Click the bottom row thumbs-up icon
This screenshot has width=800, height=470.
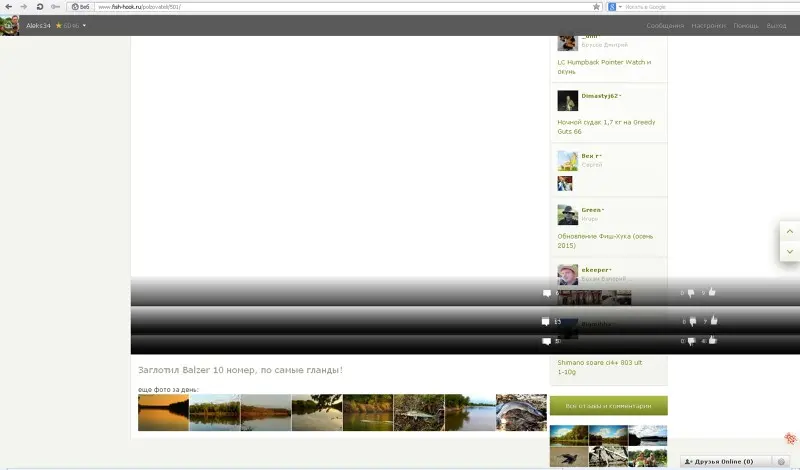click(x=713, y=340)
